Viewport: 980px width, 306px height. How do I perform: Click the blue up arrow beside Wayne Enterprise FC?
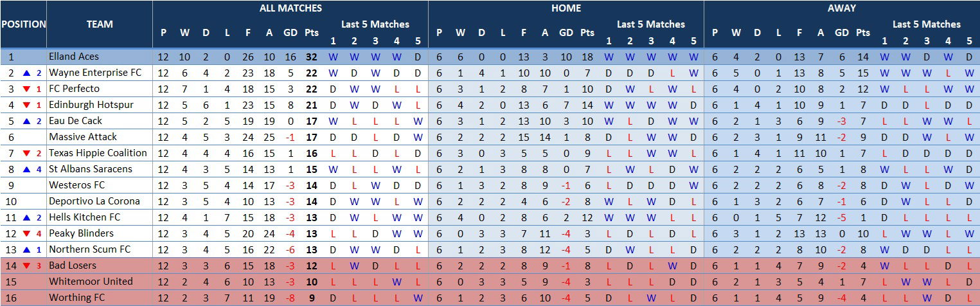(x=26, y=73)
